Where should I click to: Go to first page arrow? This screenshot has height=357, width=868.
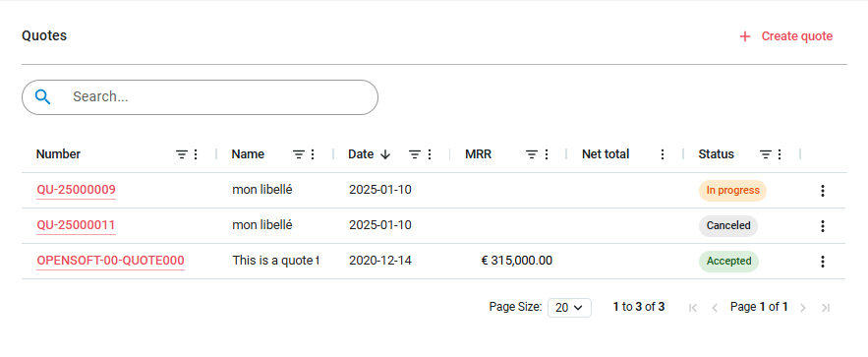tap(692, 308)
